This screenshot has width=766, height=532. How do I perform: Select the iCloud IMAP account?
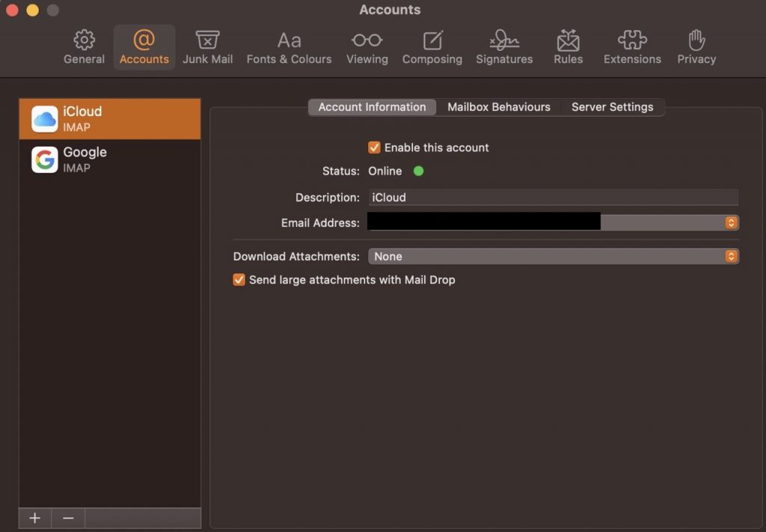coord(110,119)
